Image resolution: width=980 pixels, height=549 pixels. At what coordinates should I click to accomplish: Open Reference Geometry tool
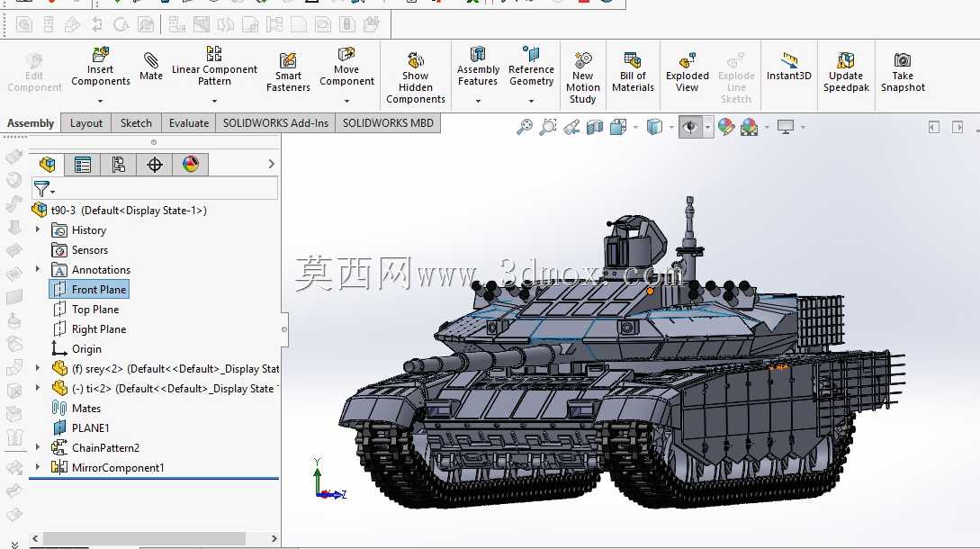[x=531, y=67]
